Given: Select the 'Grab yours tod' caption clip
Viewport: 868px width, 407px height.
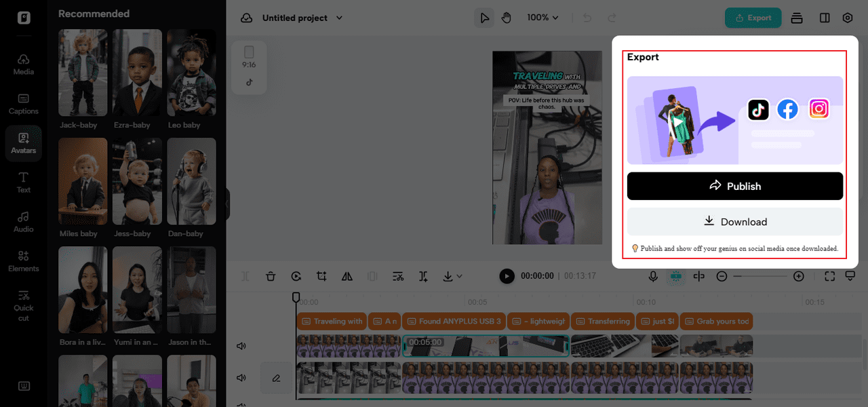Looking at the screenshot, I should tap(716, 321).
